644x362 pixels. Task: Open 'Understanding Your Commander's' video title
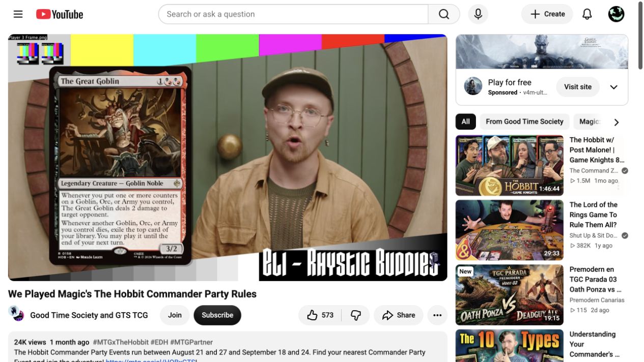pyautogui.click(x=595, y=344)
